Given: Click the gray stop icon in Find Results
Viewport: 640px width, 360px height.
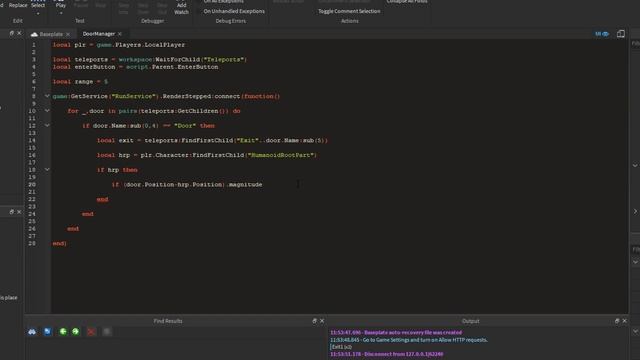Looking at the screenshot, I should (x=107, y=332).
